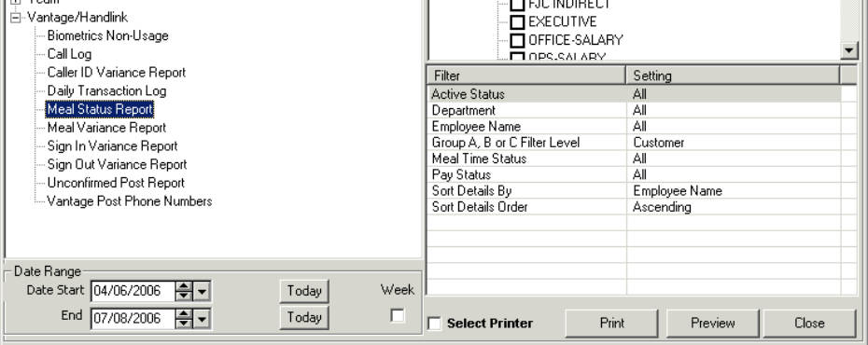Check the EXECUTIVE group checkbox
868x345 pixels.
517,22
